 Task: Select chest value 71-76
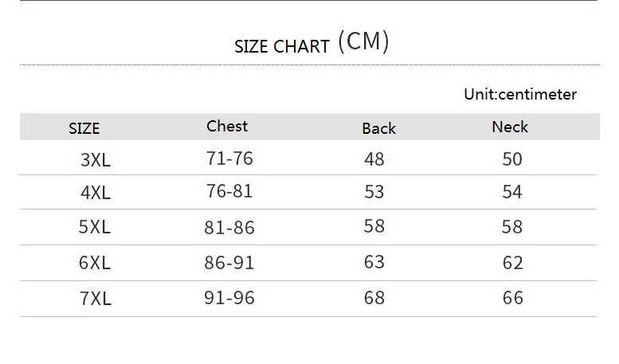point(229,159)
